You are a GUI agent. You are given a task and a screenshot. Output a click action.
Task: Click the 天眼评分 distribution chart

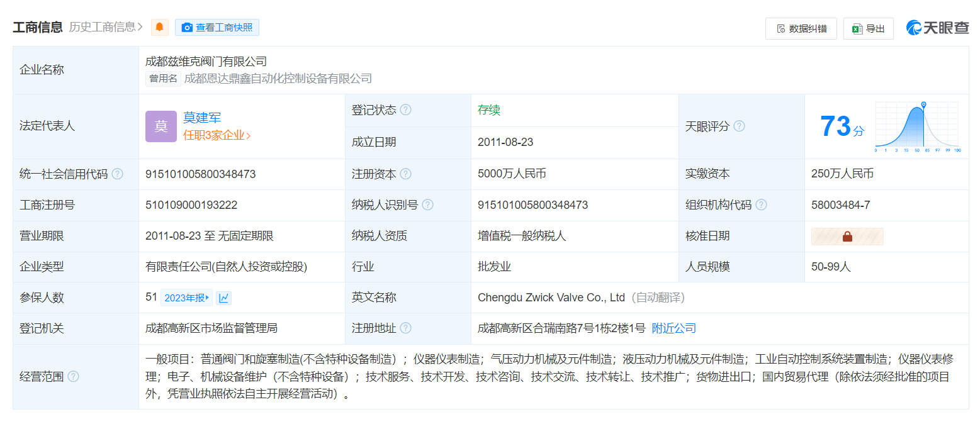[917, 126]
